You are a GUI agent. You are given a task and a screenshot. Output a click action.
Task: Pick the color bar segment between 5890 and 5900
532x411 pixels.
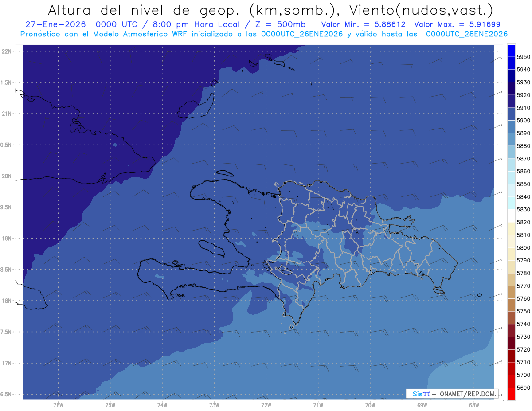click(511, 127)
